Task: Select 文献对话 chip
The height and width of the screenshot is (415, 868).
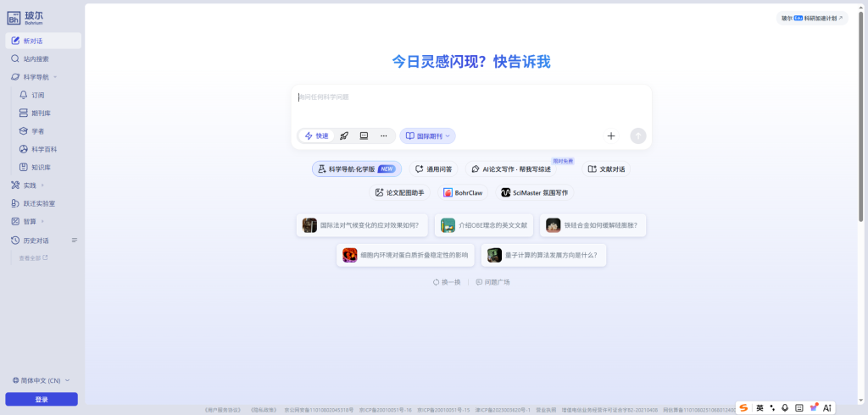Action: click(606, 169)
